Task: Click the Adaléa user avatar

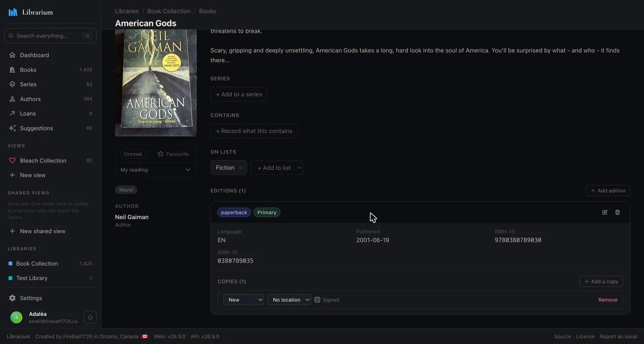Action: click(16, 318)
